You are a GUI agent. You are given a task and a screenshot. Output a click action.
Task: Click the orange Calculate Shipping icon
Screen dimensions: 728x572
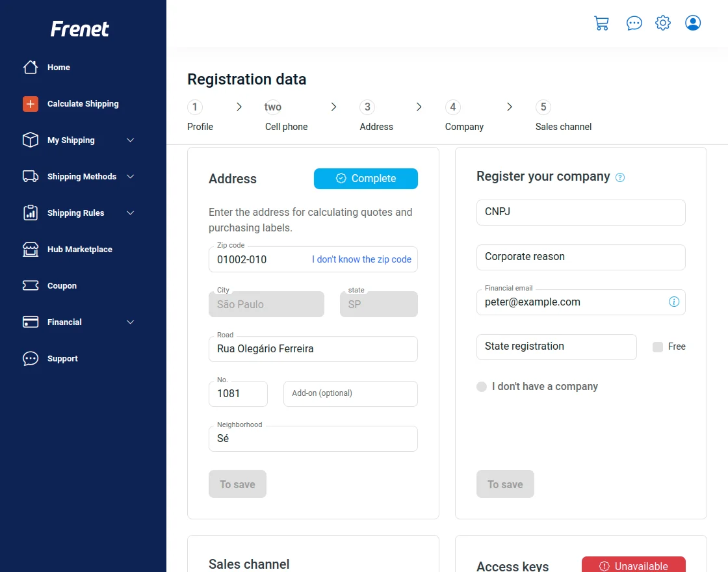tap(30, 103)
